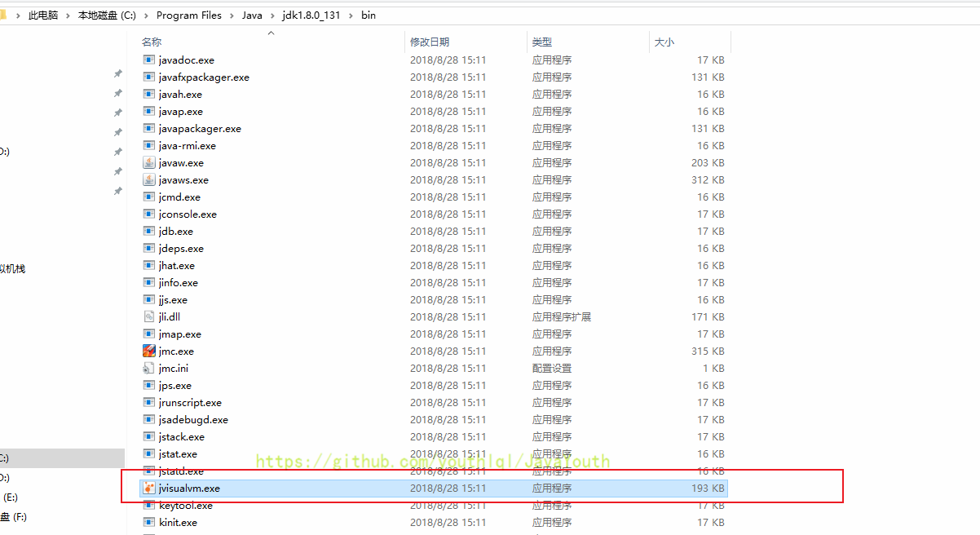This screenshot has height=535, width=980.
Task: Click the javaws.exe Java cup icon
Action: tap(148, 179)
